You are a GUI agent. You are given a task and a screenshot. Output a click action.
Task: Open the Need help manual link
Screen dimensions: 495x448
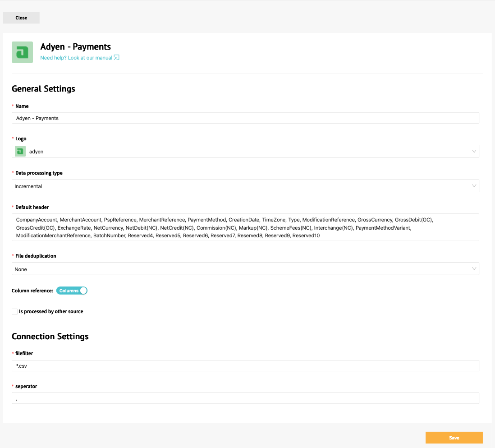coord(76,58)
